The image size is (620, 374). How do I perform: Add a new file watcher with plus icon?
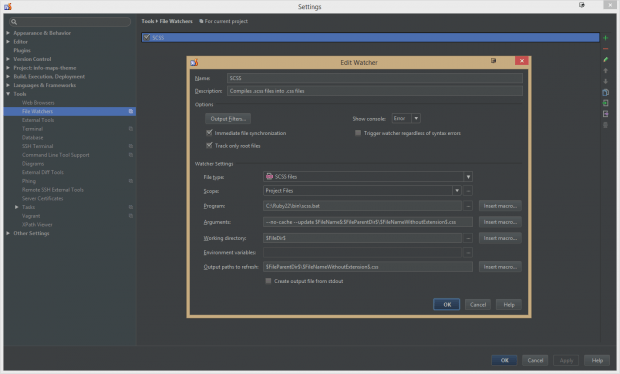click(x=605, y=38)
